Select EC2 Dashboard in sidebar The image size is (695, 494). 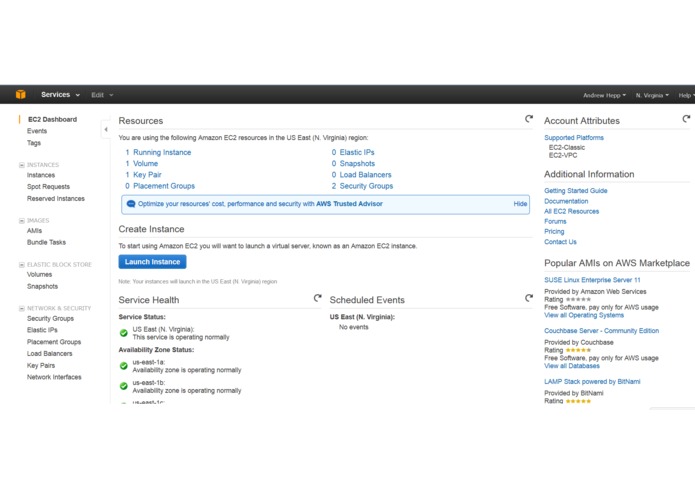52,119
